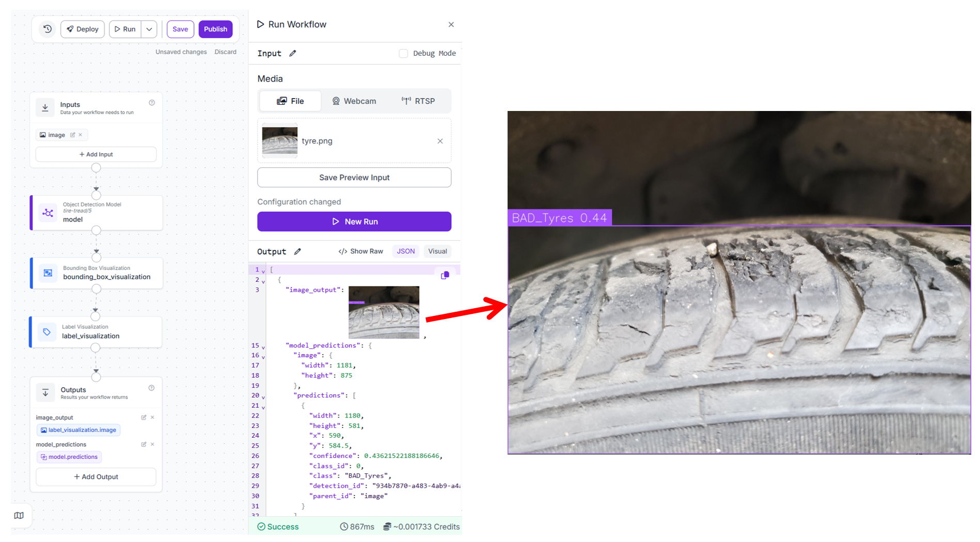This screenshot has width=980, height=542.
Task: Click the Publish button
Action: pos(215,29)
